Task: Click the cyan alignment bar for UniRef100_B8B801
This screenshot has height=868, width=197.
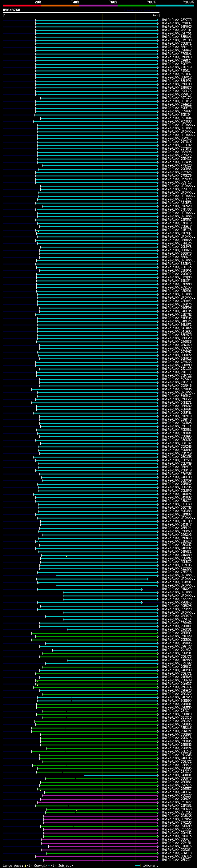Action: click(97, 37)
